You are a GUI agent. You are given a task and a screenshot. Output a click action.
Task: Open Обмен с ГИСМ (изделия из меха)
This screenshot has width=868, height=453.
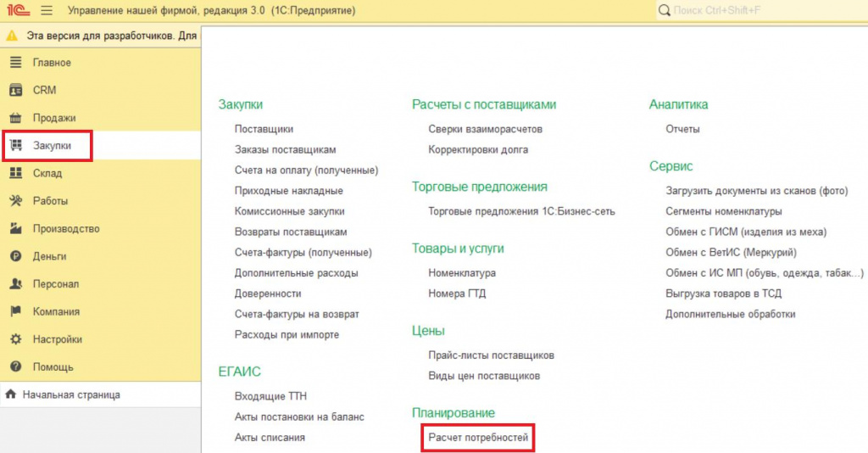[x=746, y=232]
